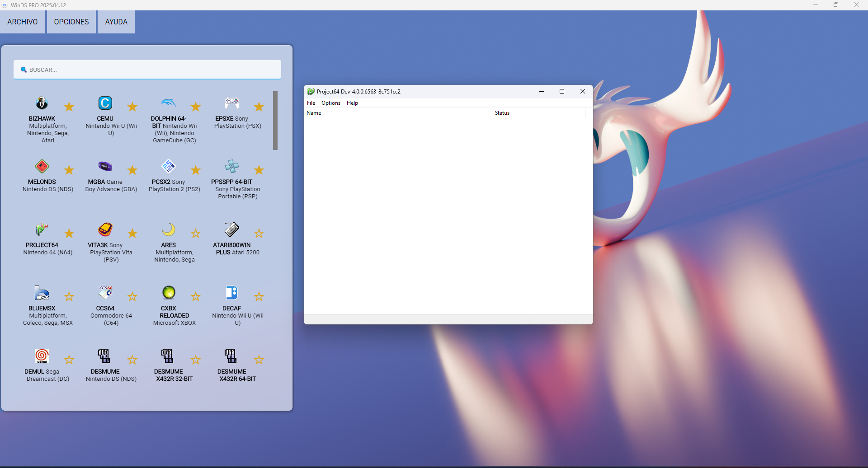Launch the Decaf Wii U emulator icon

232,293
